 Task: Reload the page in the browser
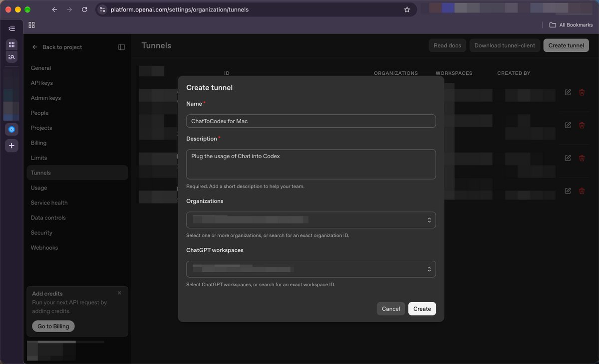coord(84,9)
